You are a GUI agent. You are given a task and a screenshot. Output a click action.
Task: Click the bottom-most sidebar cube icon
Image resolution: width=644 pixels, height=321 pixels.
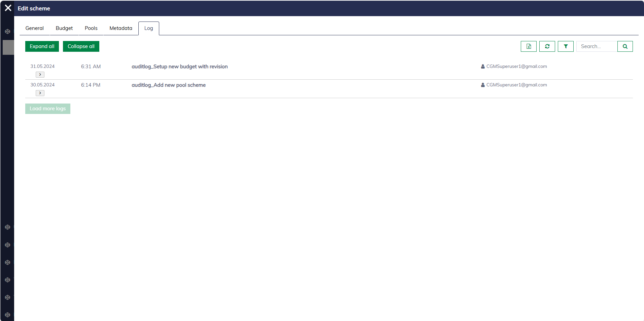(7, 315)
